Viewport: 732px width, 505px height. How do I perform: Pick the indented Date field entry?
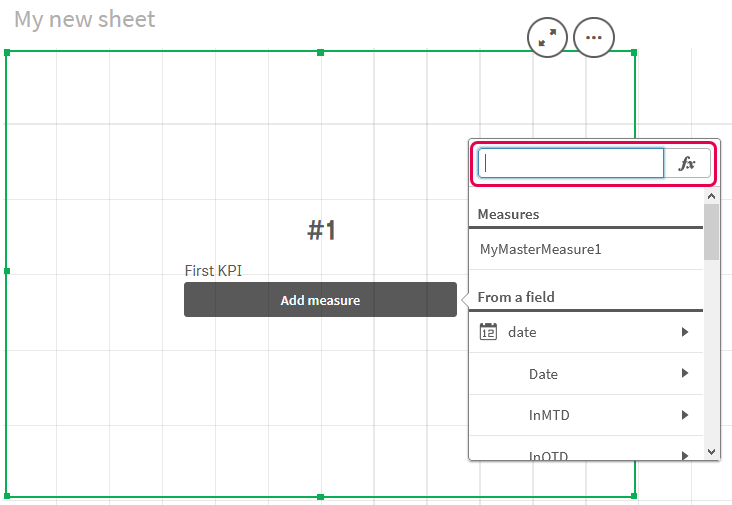543,374
